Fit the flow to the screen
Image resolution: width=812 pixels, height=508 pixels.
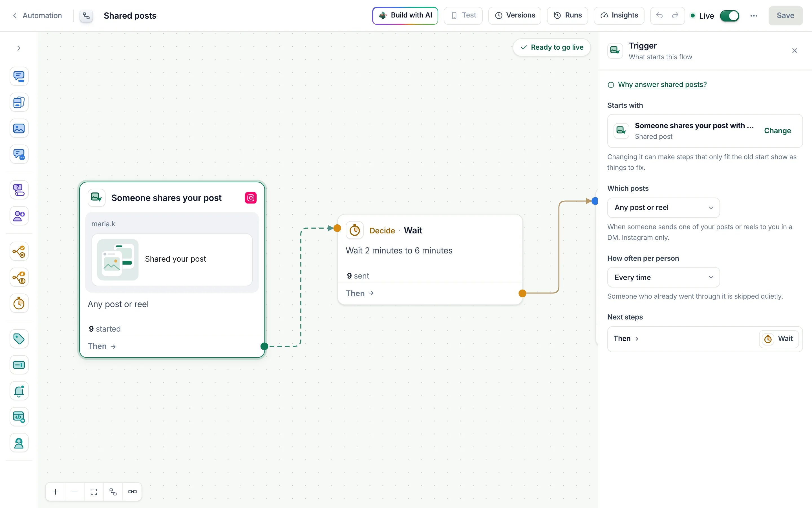(x=94, y=492)
